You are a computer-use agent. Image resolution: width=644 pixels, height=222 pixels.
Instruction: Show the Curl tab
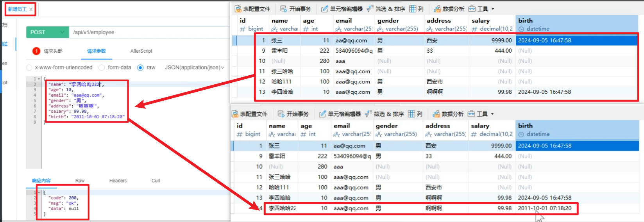(156, 181)
